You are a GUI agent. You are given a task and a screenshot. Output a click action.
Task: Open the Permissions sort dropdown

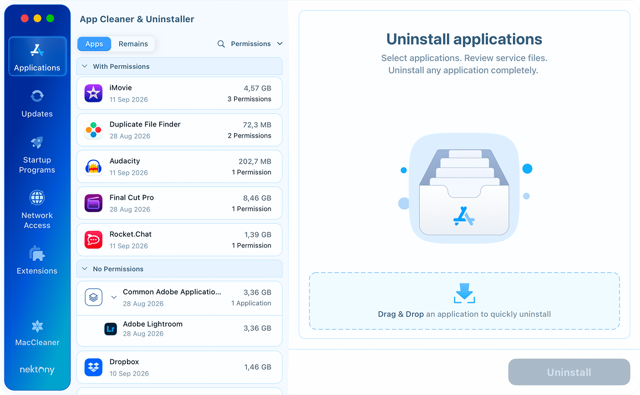pos(257,44)
